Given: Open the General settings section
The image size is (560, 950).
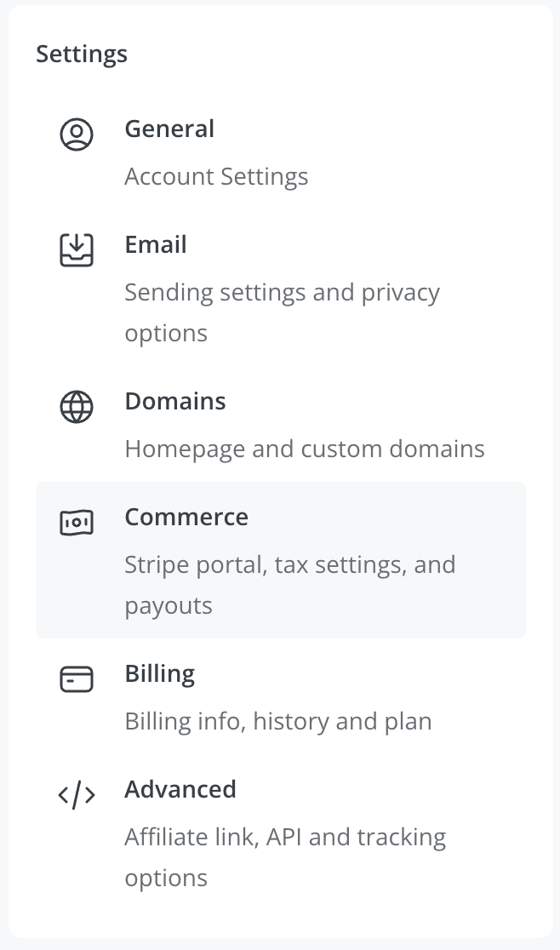Looking at the screenshot, I should pyautogui.click(x=169, y=129).
